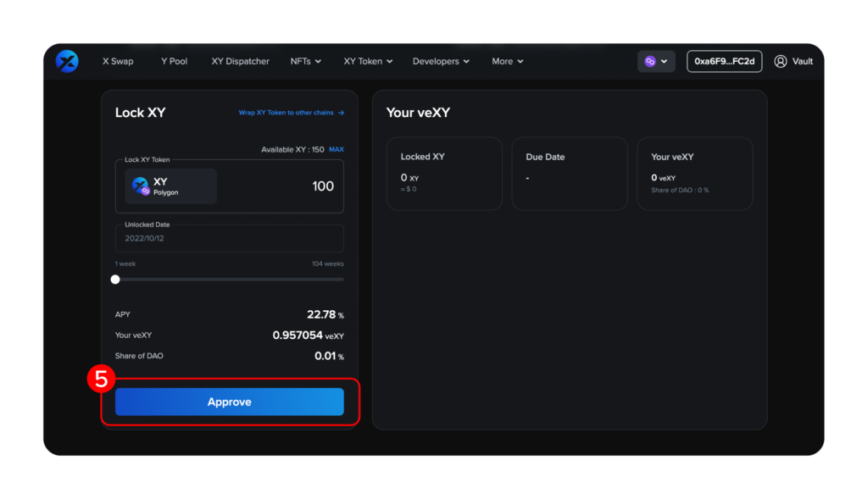Open XY Dispatcher from navigation
The image size is (868, 499).
tap(240, 61)
